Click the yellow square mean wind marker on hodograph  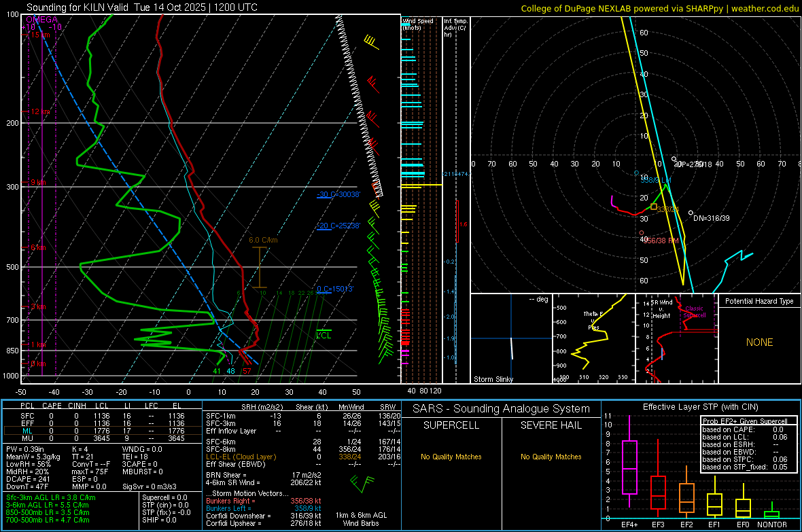[654, 206]
